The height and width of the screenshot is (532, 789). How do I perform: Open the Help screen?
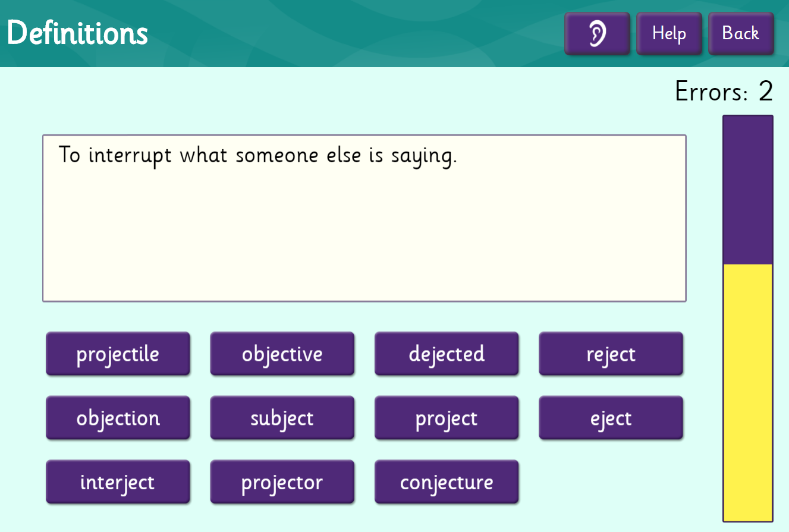(x=669, y=33)
